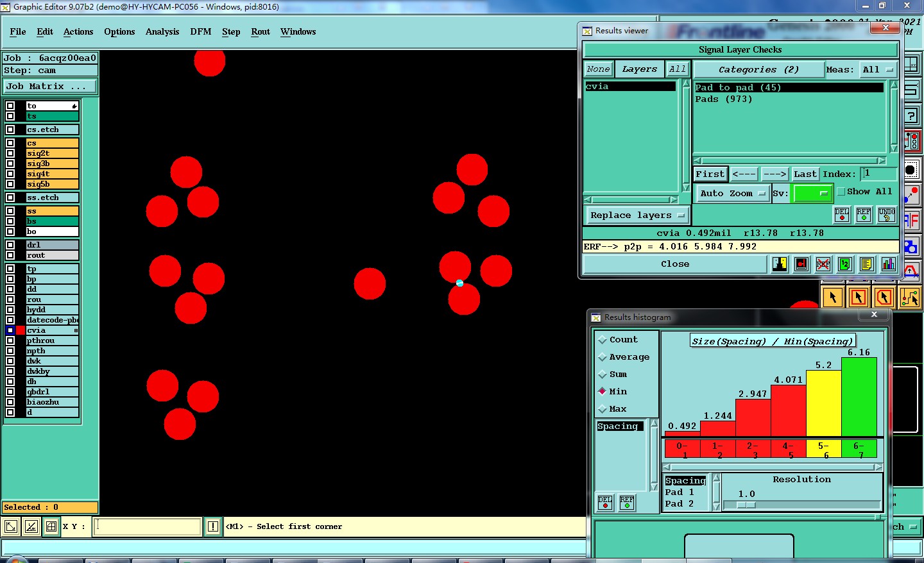Select the Sum radio option

click(x=602, y=374)
